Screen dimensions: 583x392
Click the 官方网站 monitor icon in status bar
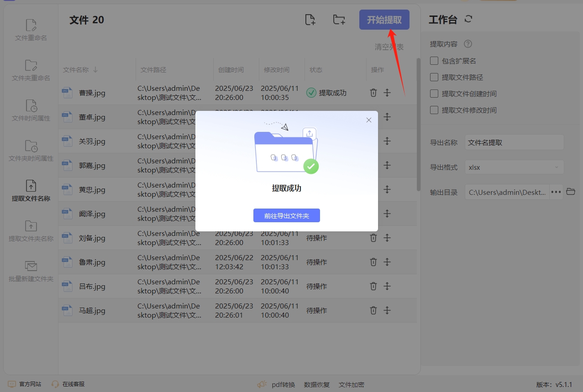coord(12,384)
